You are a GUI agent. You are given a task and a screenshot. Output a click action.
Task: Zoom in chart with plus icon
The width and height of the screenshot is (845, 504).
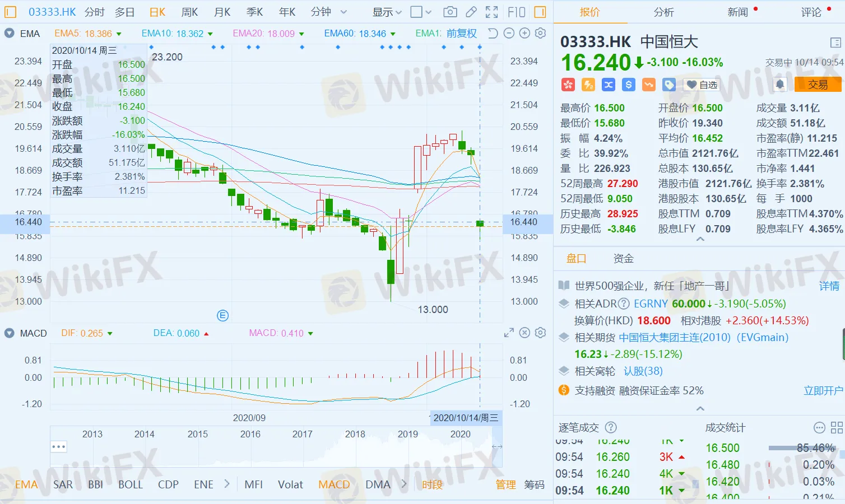524,33
